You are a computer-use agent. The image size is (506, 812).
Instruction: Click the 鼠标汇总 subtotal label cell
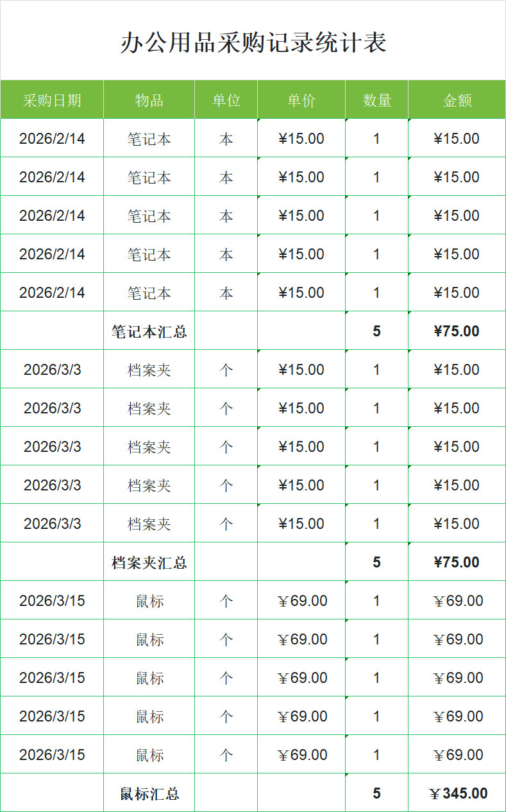click(x=149, y=793)
